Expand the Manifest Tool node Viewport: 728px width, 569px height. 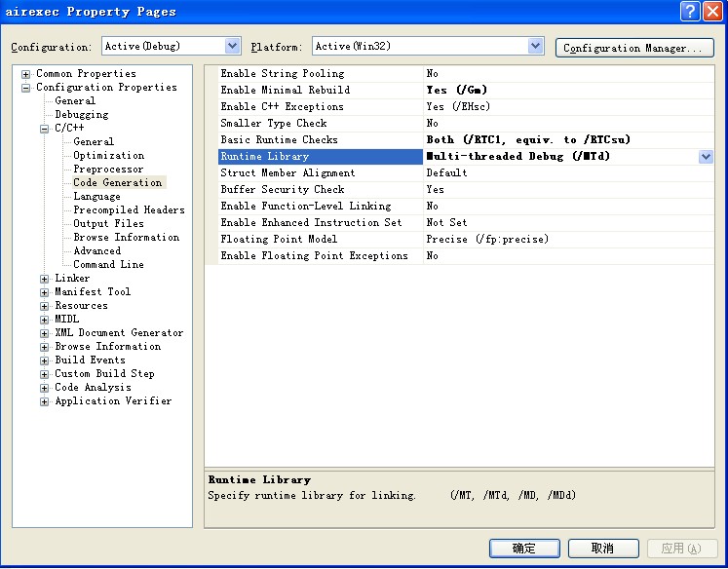tap(45, 292)
